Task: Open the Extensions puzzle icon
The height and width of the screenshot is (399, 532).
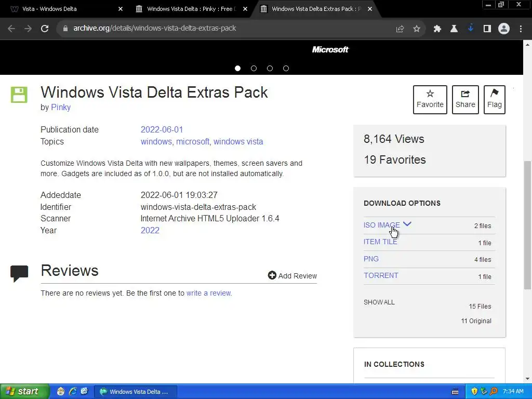Action: coord(437,29)
